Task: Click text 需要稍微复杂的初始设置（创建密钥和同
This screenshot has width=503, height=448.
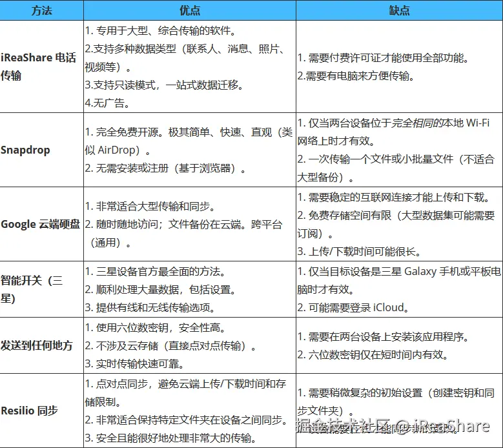Action: coord(402,392)
